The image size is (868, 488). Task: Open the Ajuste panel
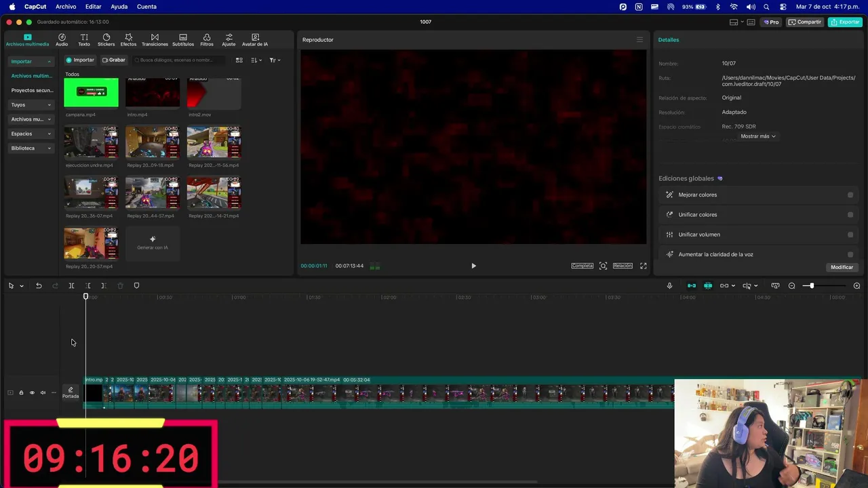point(229,40)
